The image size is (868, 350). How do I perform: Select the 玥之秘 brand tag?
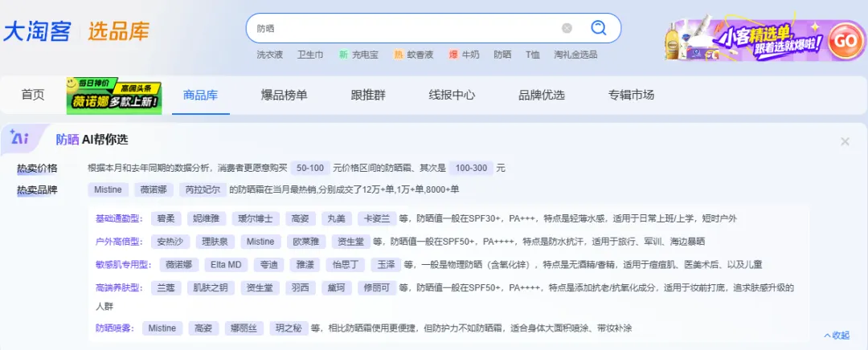tap(289, 328)
